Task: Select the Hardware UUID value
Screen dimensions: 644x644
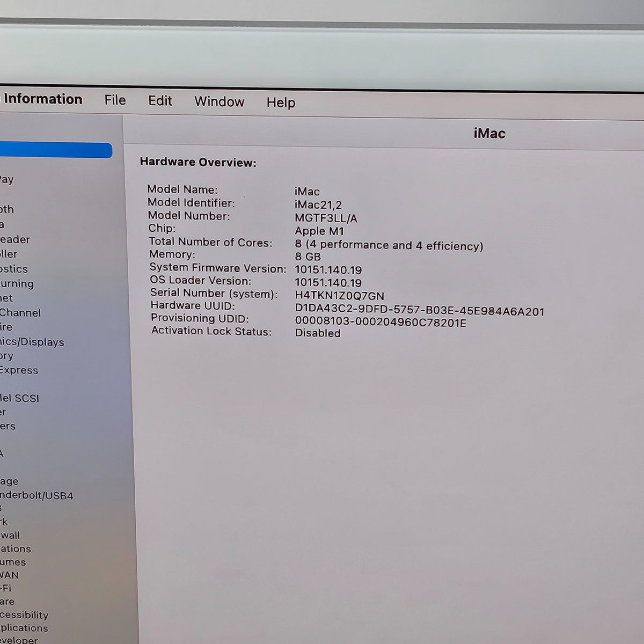Action: (420, 310)
